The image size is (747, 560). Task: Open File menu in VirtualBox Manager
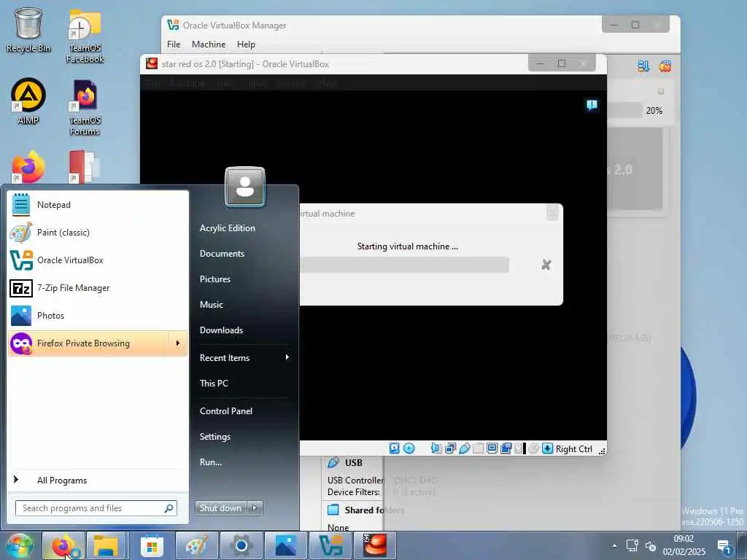174,44
